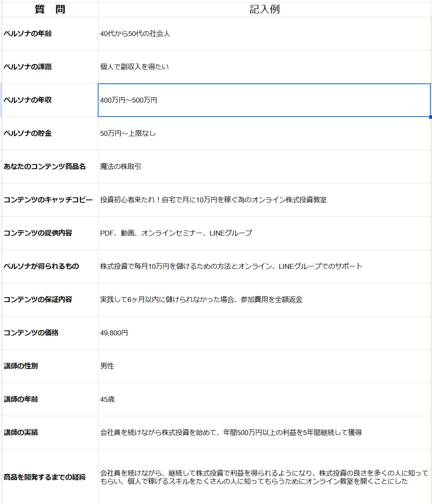Grab the fill handle of the selected cell

[430, 117]
